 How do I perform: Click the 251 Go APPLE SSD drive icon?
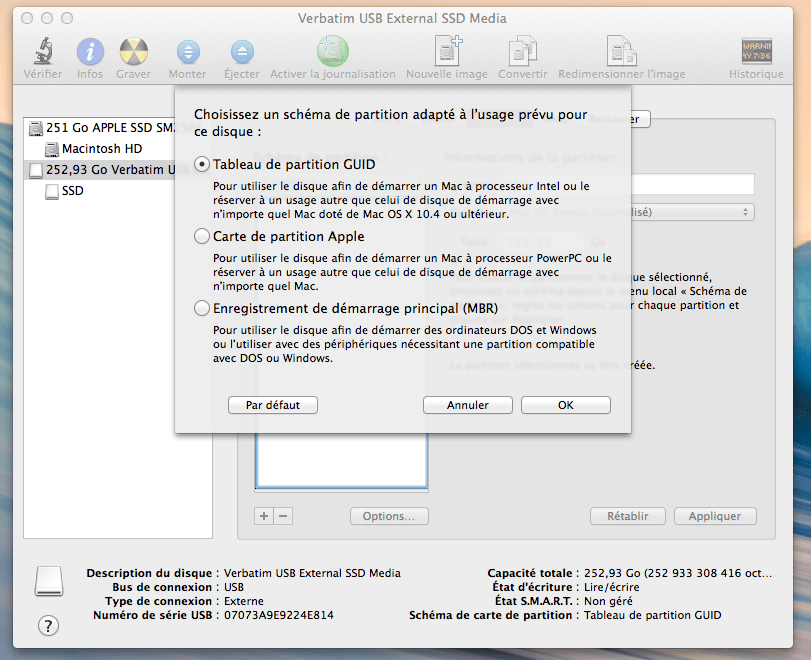[x=36, y=128]
